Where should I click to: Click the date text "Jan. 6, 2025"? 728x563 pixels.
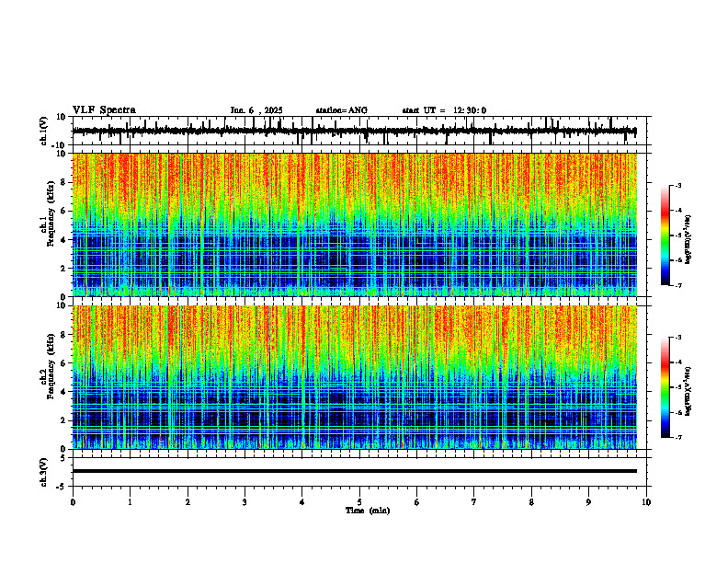(256, 110)
